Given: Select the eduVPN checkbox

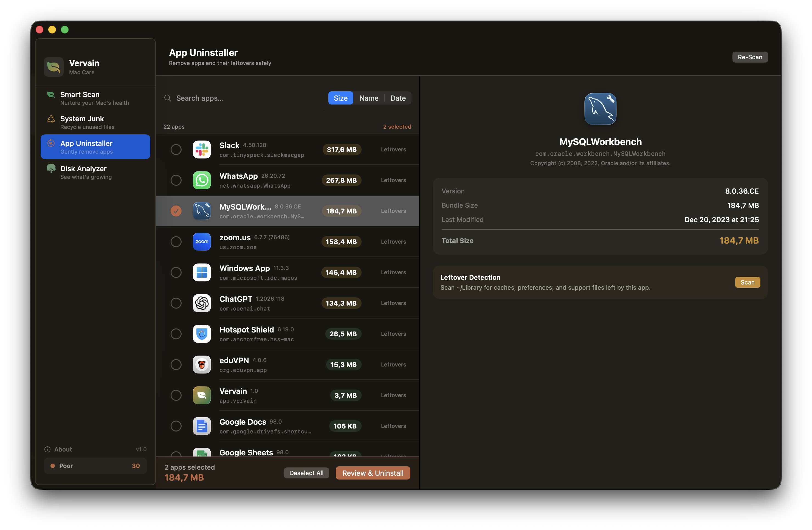Looking at the screenshot, I should [x=176, y=365].
